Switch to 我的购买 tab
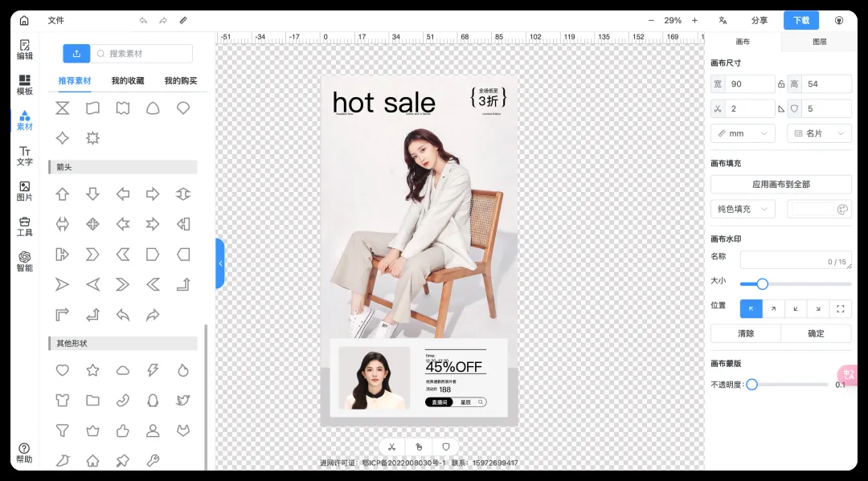The image size is (868, 481). pyautogui.click(x=181, y=81)
